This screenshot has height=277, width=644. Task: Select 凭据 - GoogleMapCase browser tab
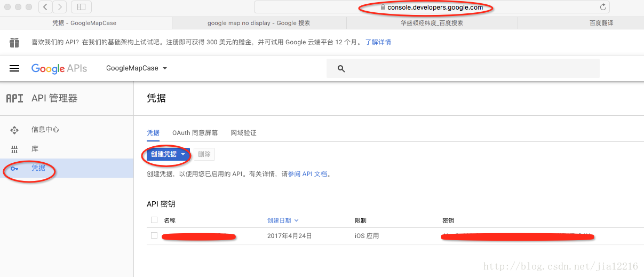[86, 23]
